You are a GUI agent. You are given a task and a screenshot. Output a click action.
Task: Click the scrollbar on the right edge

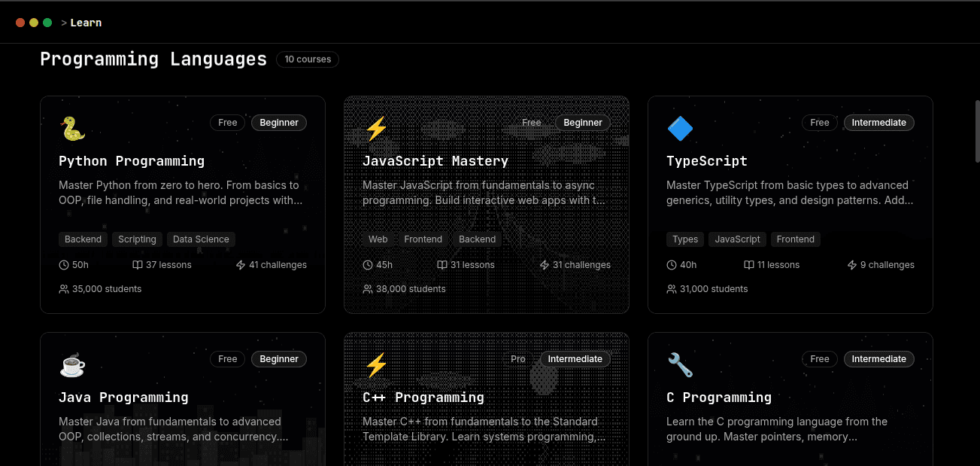[975, 132]
